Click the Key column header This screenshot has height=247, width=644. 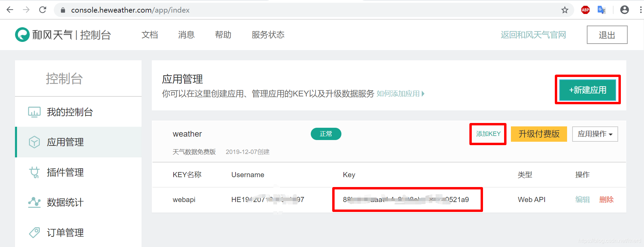(349, 175)
